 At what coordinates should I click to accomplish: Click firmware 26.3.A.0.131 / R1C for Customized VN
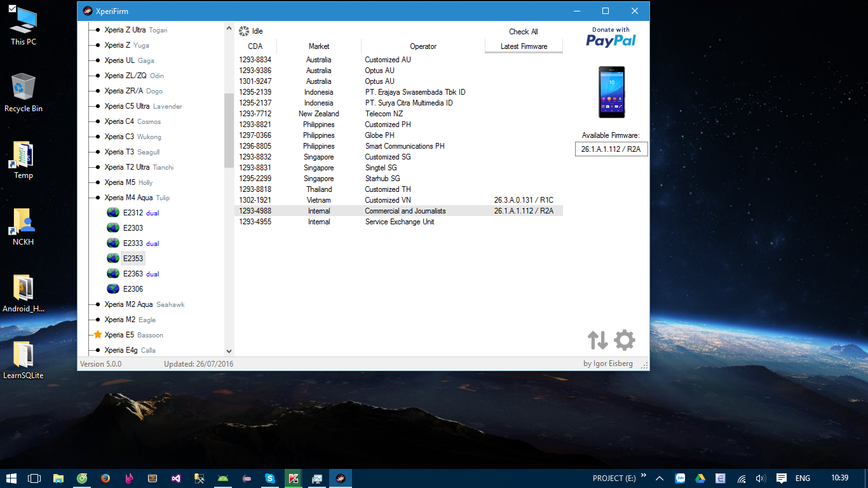[524, 200]
